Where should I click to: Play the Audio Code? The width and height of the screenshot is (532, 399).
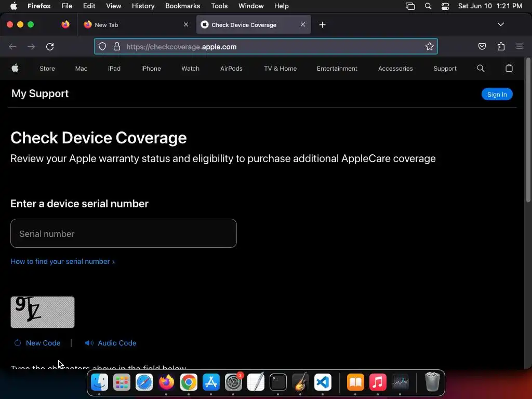tap(111, 343)
